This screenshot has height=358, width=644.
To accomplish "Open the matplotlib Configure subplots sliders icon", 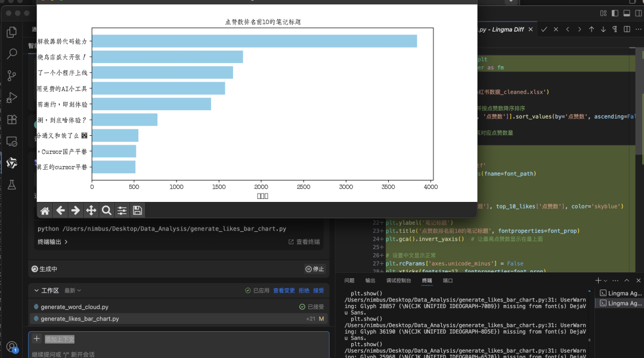I will coord(122,210).
